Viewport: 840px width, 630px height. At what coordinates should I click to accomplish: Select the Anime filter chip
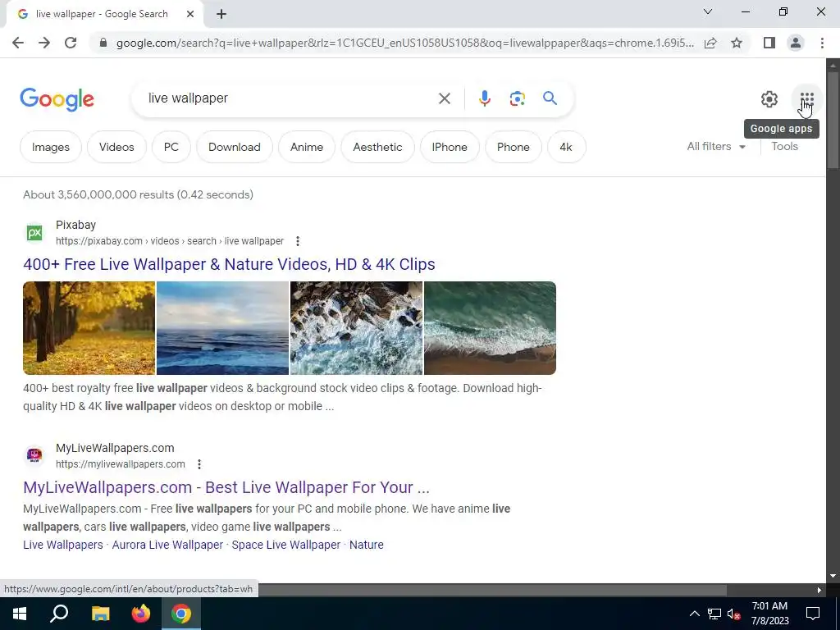click(x=307, y=147)
